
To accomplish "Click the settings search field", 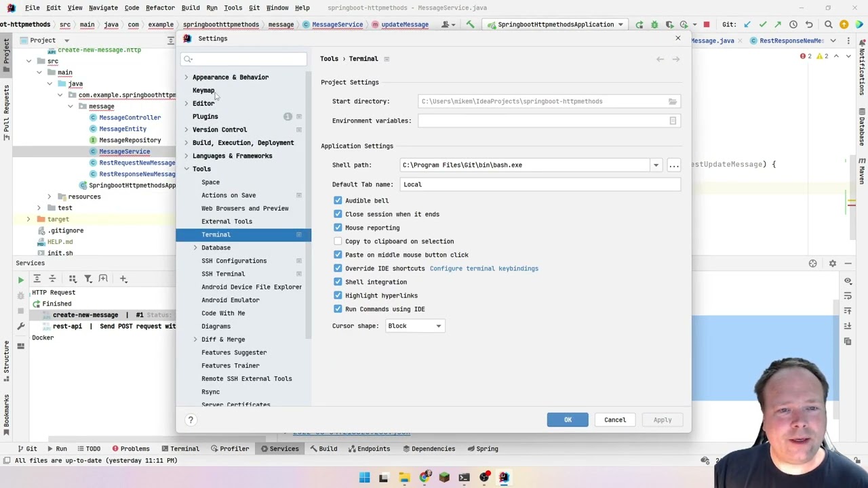I will (244, 59).
